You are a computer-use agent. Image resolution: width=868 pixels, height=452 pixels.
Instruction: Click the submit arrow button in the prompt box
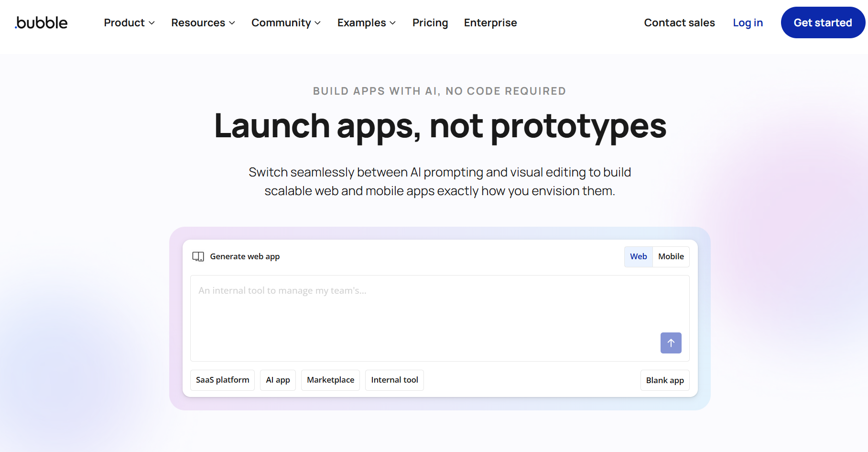[x=671, y=343]
